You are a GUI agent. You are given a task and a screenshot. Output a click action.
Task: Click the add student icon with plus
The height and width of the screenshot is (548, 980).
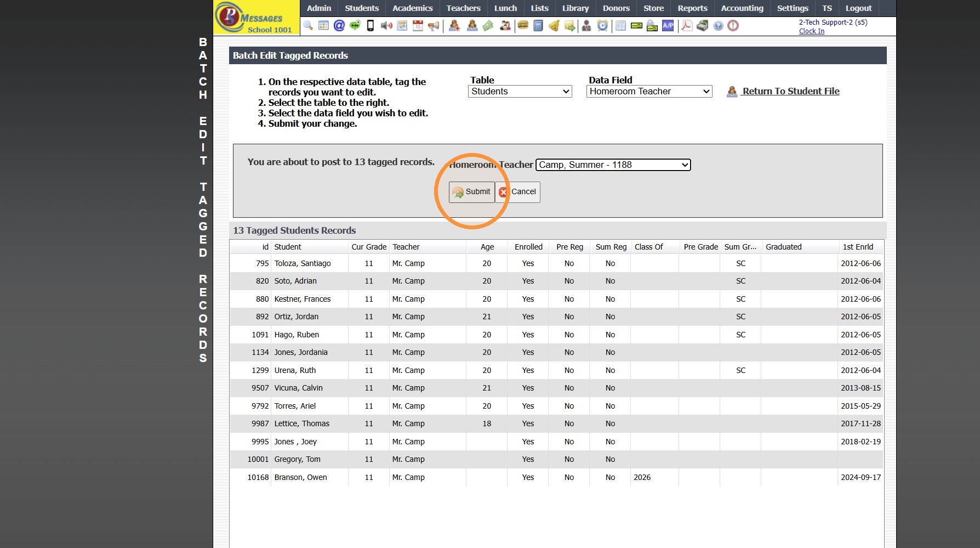tap(454, 26)
